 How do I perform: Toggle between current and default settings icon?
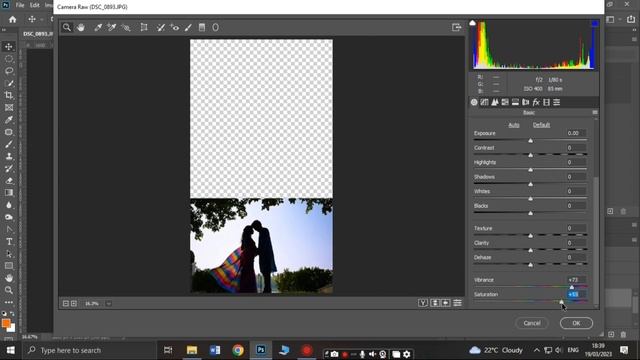click(x=458, y=303)
